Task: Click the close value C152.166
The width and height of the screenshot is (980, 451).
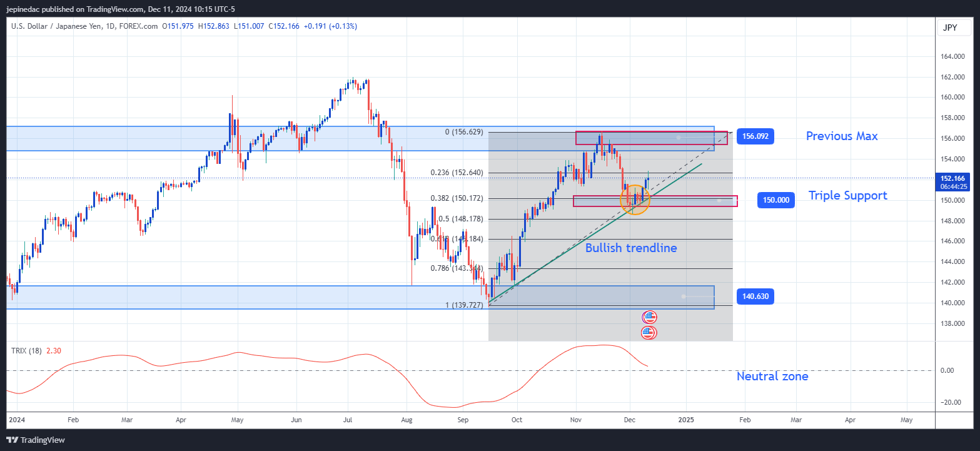Action: click(284, 26)
